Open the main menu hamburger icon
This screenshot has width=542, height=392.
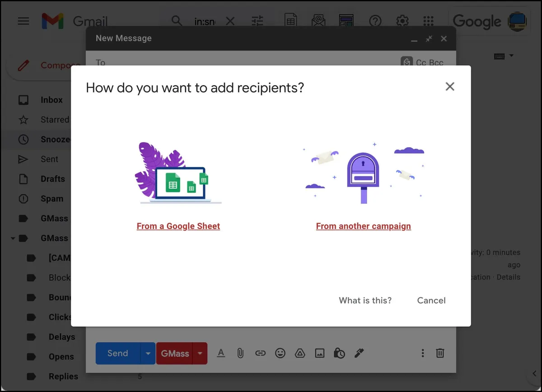pyautogui.click(x=23, y=21)
